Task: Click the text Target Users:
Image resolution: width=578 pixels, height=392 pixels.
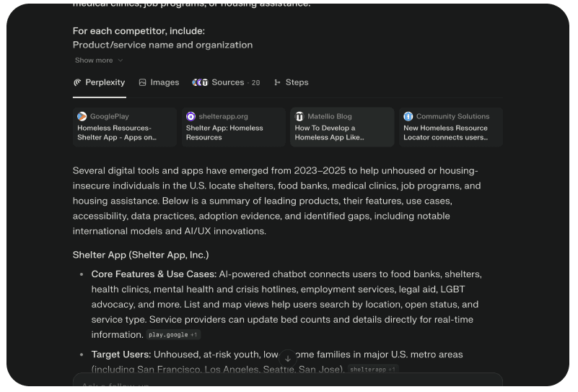Action: [x=121, y=354]
